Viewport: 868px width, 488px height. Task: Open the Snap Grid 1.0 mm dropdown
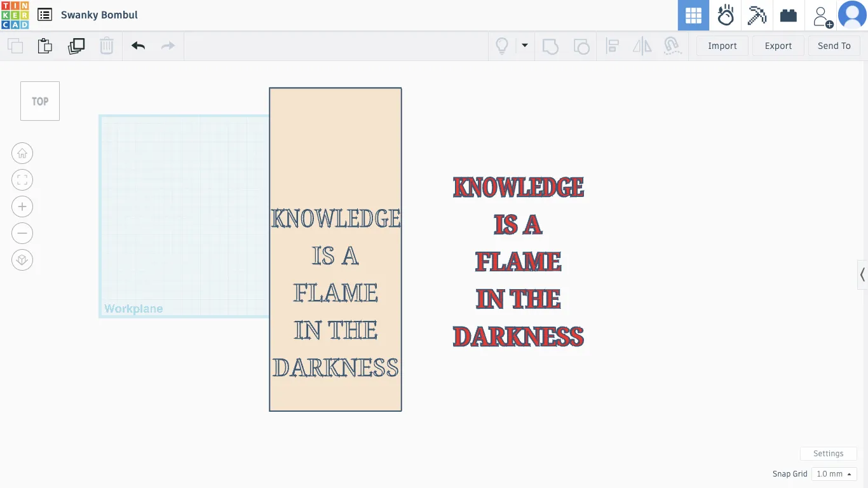(834, 474)
